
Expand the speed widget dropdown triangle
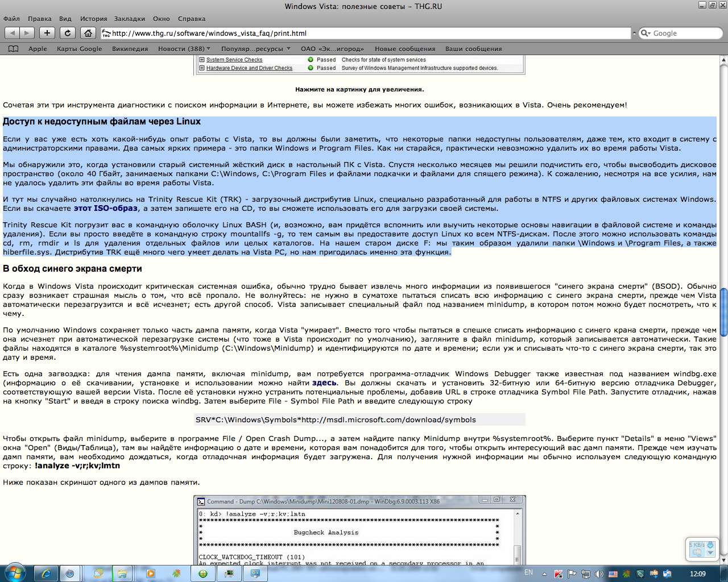coord(710,553)
